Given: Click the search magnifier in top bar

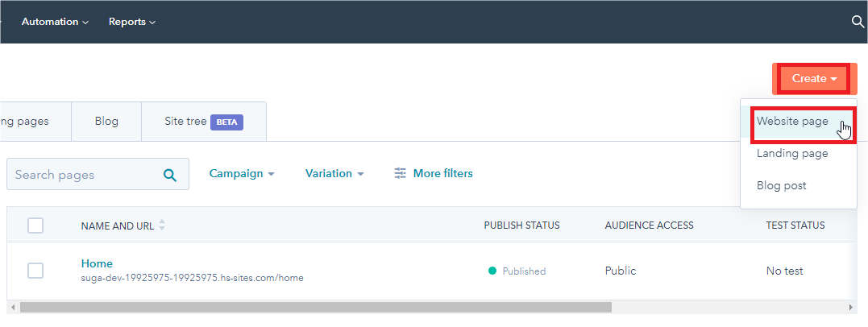Looking at the screenshot, I should coord(858,22).
